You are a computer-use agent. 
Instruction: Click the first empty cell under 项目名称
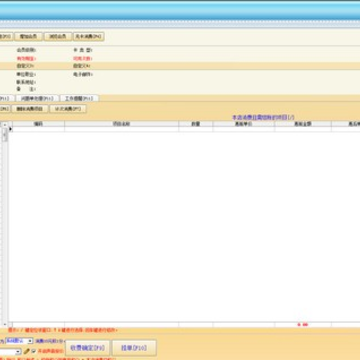(x=122, y=129)
